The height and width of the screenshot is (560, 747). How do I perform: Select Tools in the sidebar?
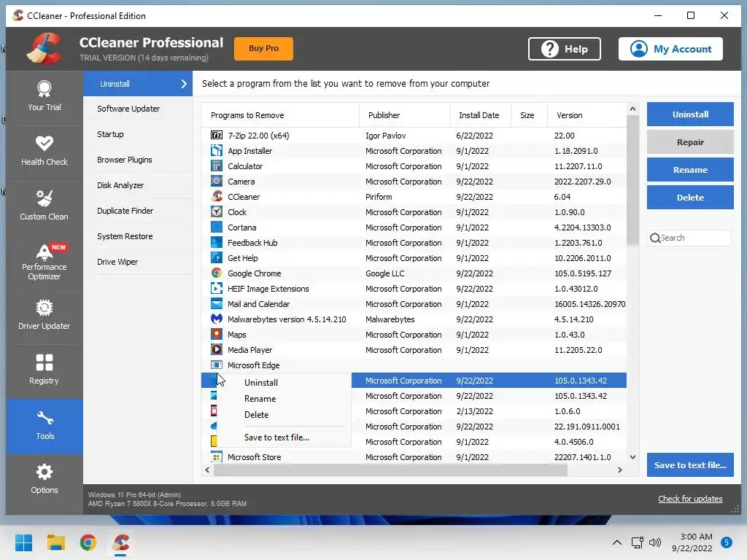[x=44, y=426]
